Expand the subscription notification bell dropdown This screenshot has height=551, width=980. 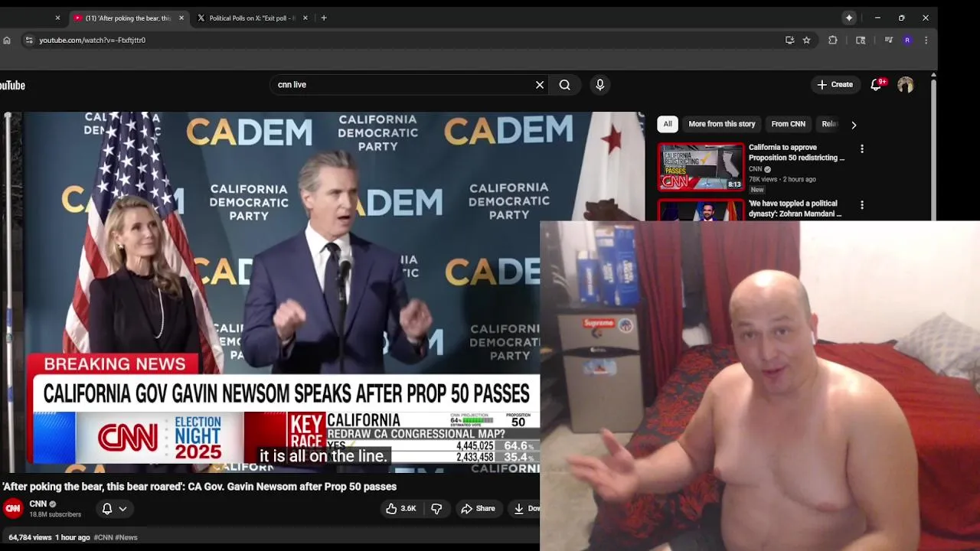[x=115, y=508]
